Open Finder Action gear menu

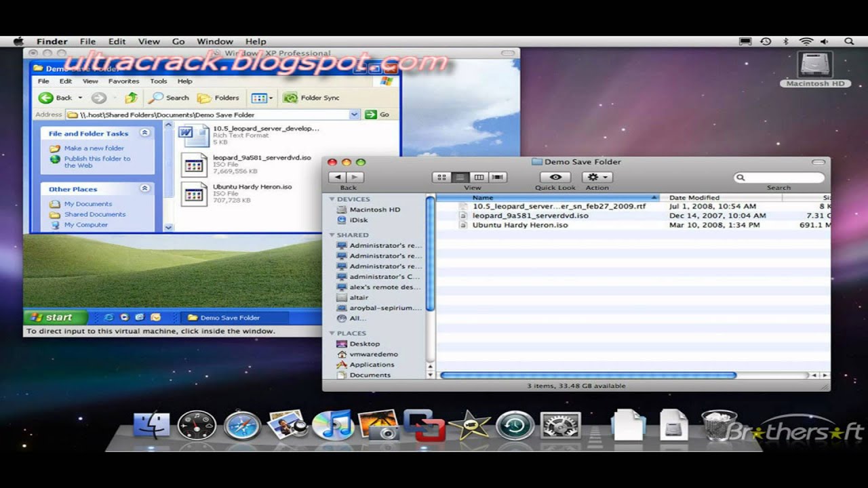pos(597,178)
